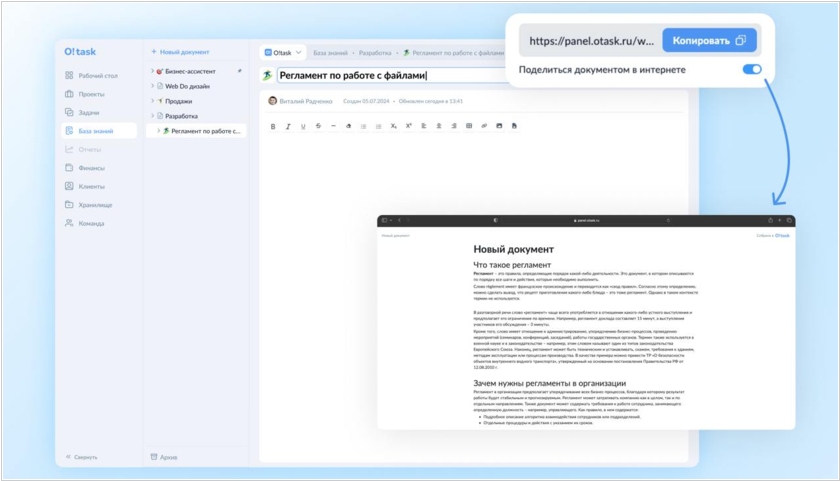Click the Копировать button
This screenshot has width=840, height=481.
click(709, 40)
